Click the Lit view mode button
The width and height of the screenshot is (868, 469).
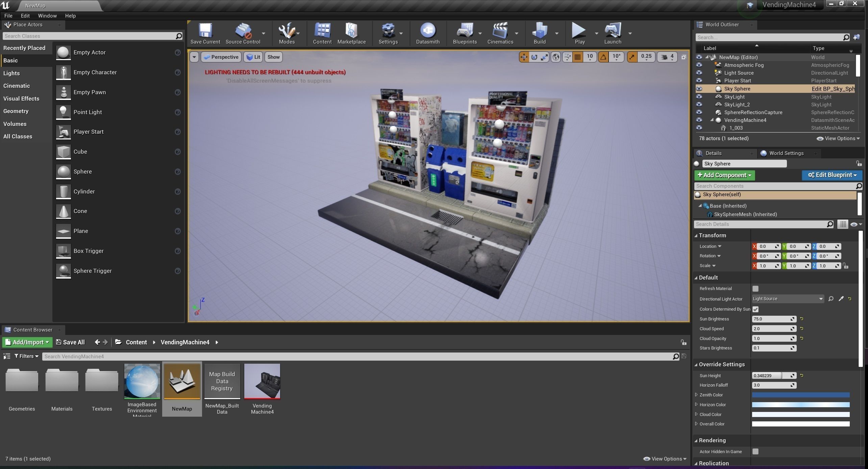pyautogui.click(x=253, y=57)
